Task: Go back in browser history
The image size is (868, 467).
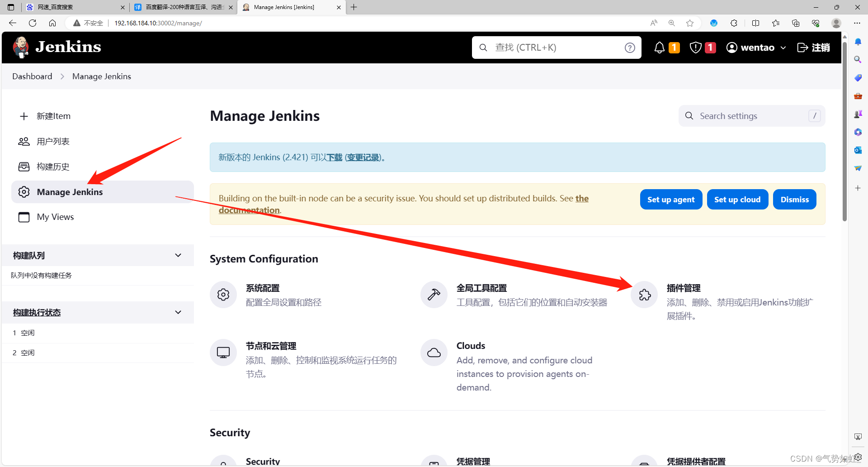Action: click(13, 23)
